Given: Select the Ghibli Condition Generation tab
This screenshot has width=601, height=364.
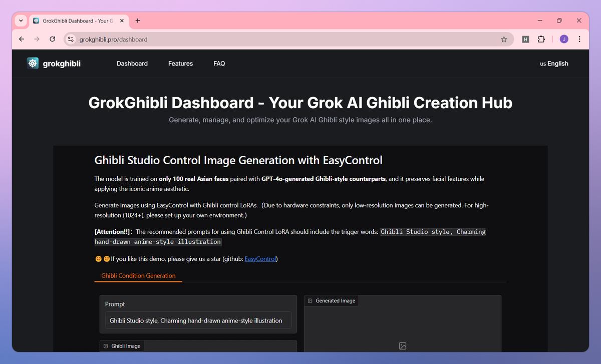Looking at the screenshot, I should coord(138,275).
